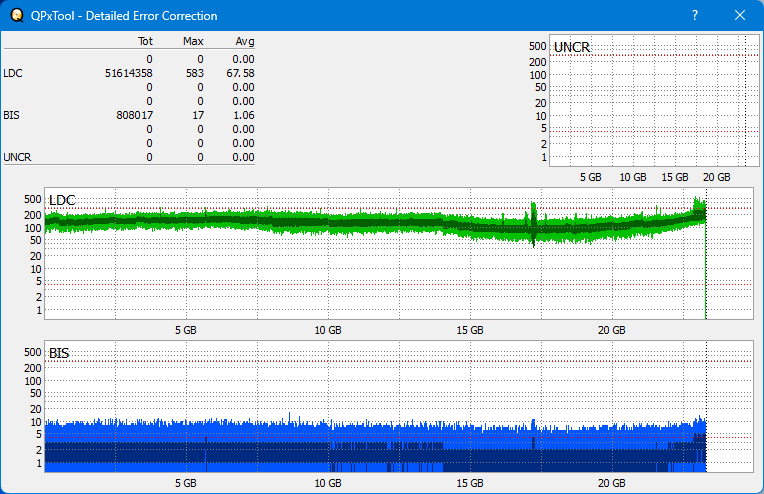The height and width of the screenshot is (494, 764).
Task: Click the 15 GB label under BIS graph
Action: click(x=470, y=483)
